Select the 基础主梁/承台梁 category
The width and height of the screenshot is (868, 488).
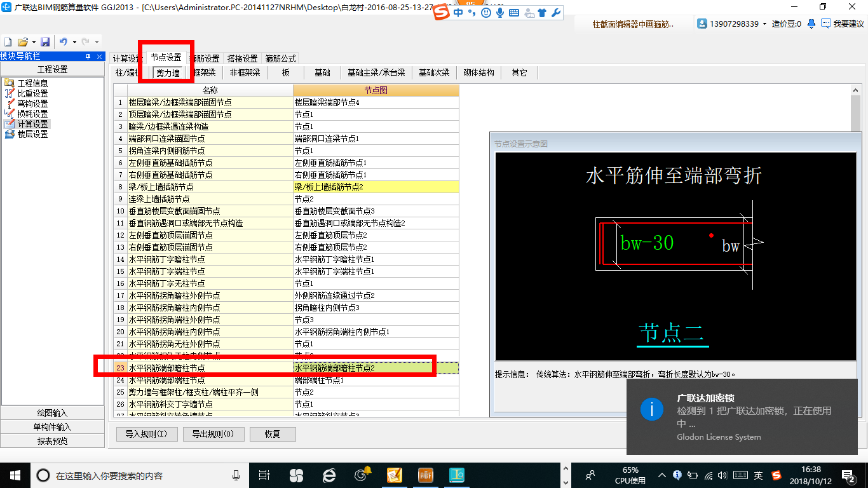376,72
